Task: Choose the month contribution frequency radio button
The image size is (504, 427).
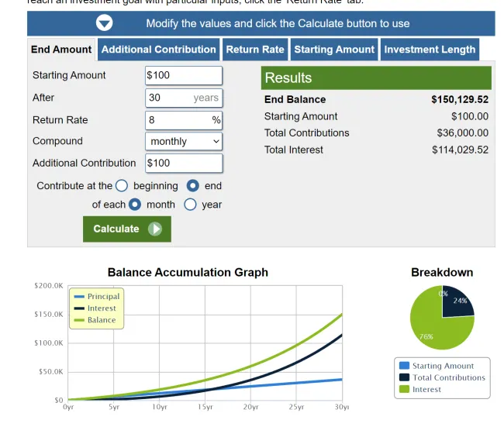Action: tap(135, 205)
